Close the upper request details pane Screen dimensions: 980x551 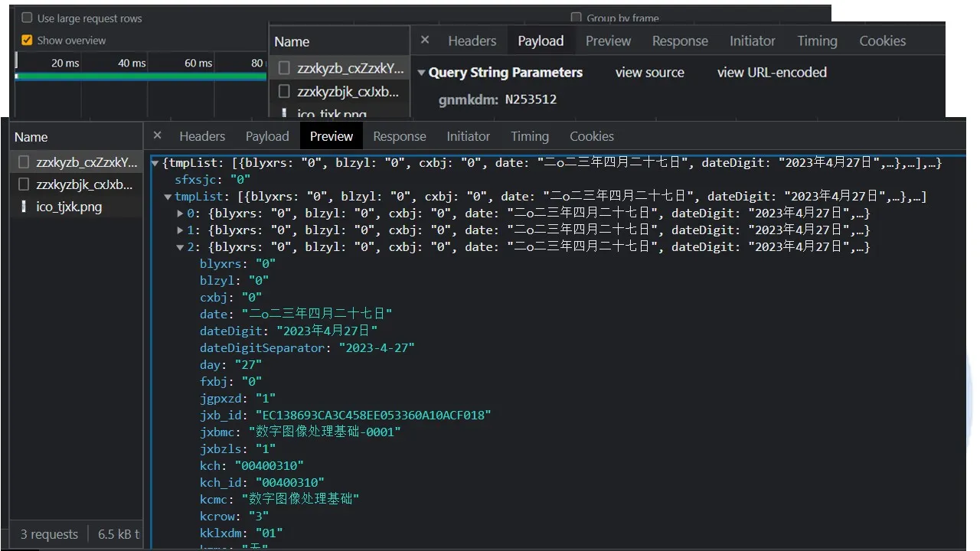click(x=425, y=41)
